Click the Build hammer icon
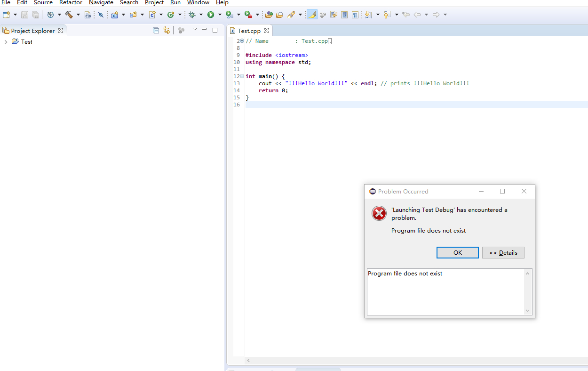Screen dimensions: 588x371 pyautogui.click(x=69, y=15)
